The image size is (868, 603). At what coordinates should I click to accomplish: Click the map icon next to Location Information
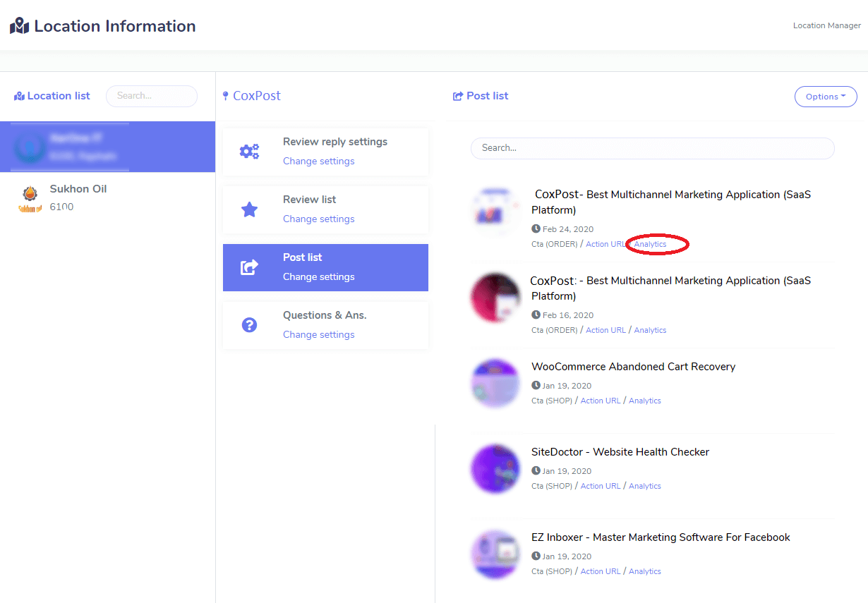click(19, 27)
